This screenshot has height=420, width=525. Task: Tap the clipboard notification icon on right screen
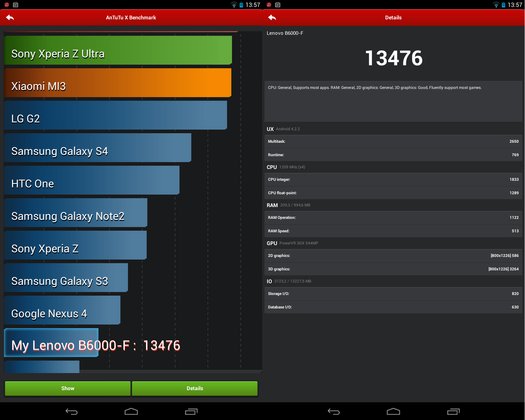click(x=278, y=5)
